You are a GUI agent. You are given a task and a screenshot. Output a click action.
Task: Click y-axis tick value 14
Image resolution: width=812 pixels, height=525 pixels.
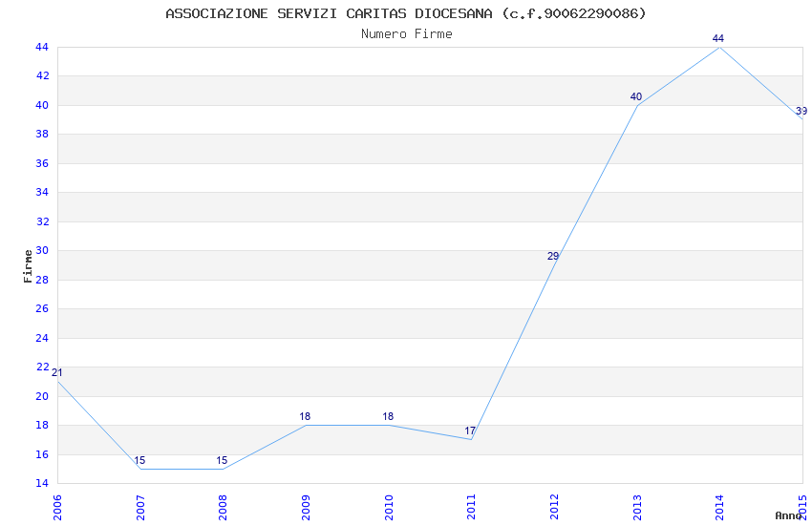pyautogui.click(x=42, y=484)
